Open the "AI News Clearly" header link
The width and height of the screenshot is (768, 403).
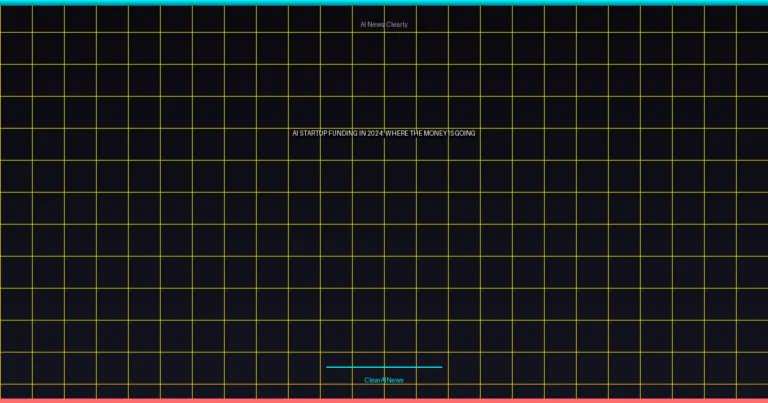(384, 24)
